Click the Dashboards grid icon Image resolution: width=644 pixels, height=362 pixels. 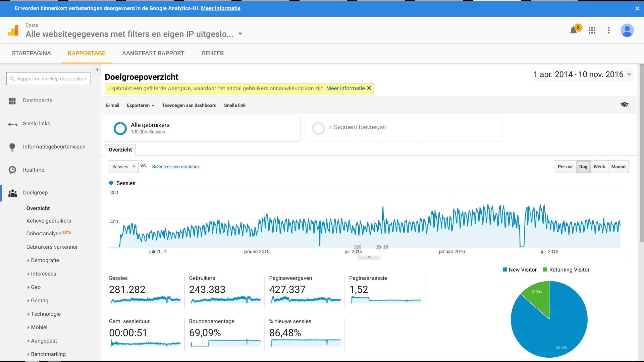[12, 101]
